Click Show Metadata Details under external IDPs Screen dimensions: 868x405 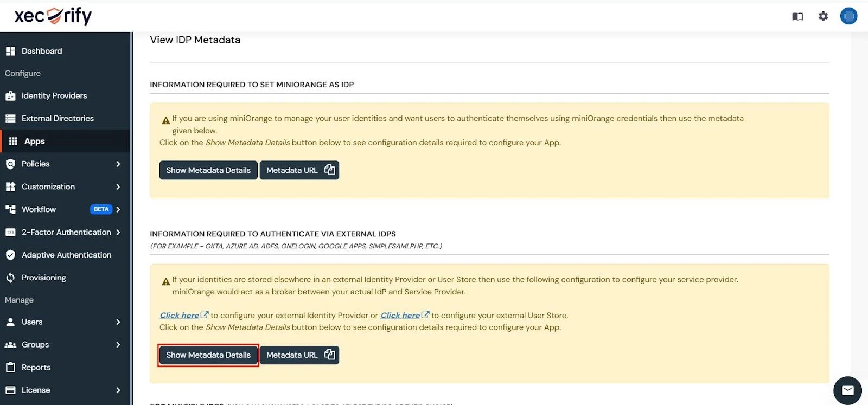pos(208,355)
